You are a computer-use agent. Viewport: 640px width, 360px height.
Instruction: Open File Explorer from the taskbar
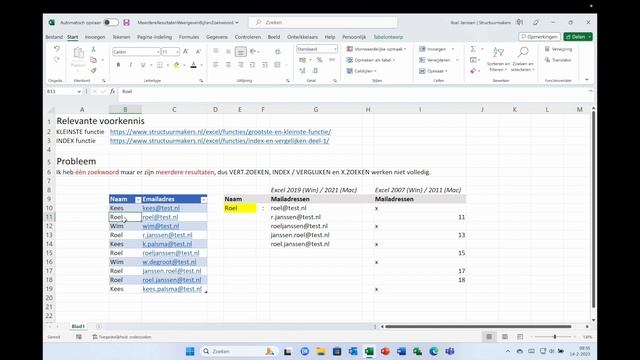pos(321,351)
